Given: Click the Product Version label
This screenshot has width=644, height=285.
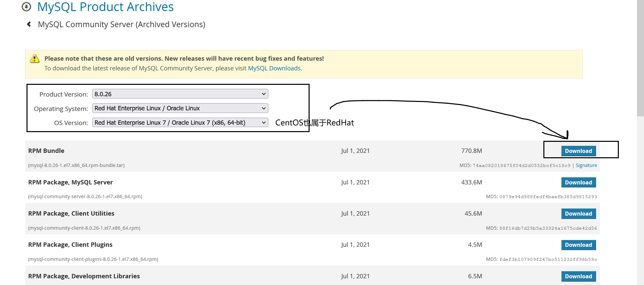Looking at the screenshot, I should pyautogui.click(x=64, y=94).
